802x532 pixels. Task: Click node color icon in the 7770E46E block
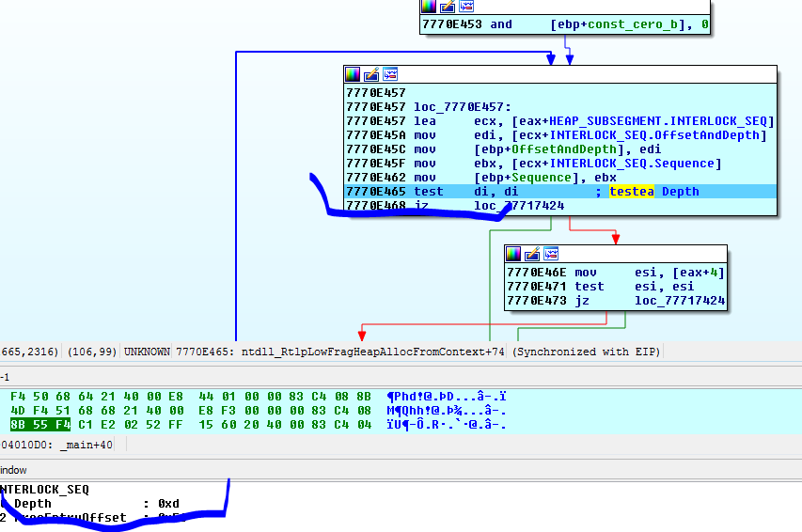click(513, 254)
